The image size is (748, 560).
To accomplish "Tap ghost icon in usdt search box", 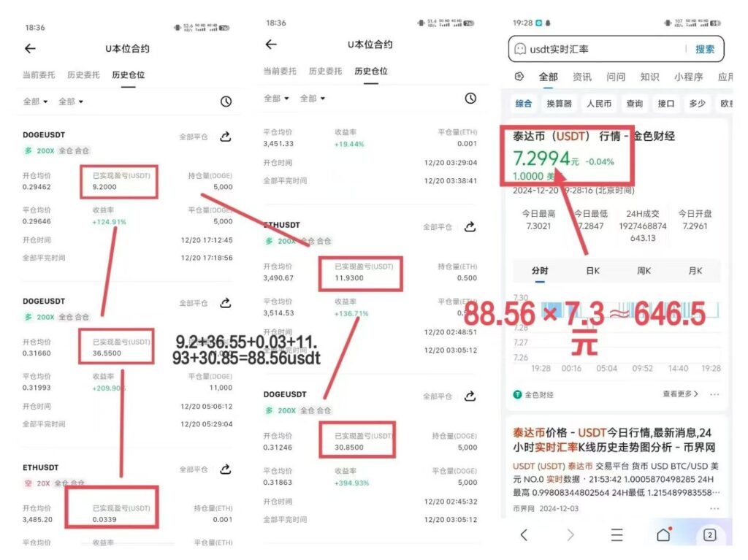I will (520, 49).
